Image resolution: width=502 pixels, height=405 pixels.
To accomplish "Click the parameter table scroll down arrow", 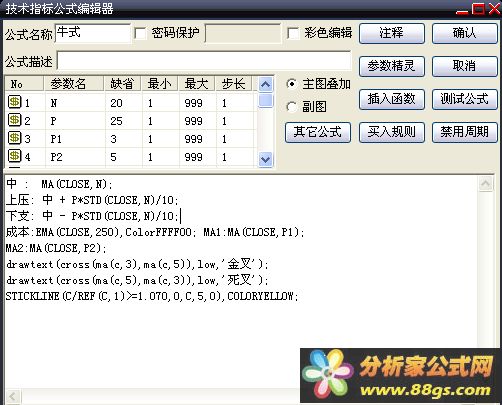I will click(265, 159).
